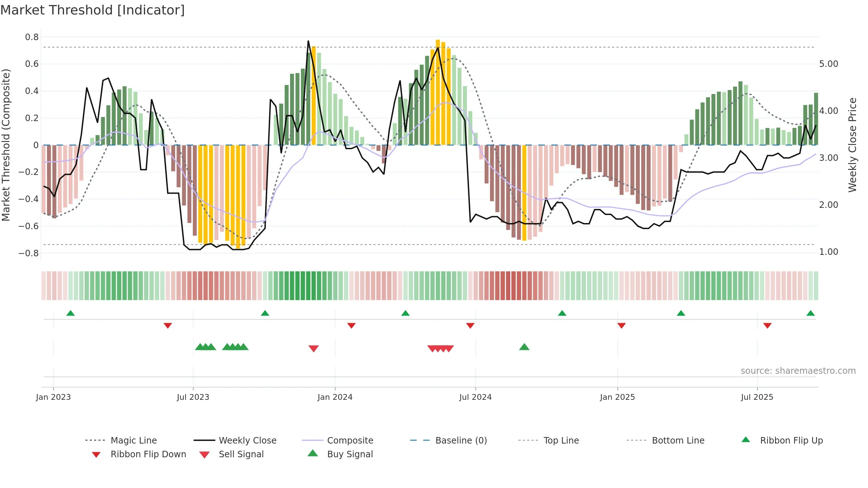This screenshot has height=488, width=868.
Task: Click the 0.6 tick on composite axis
Action: pos(32,64)
